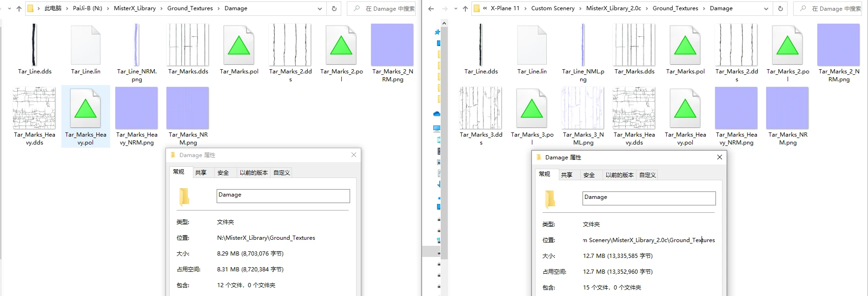Go up one level in left window
Screen dimensions: 868x296
(19, 8)
